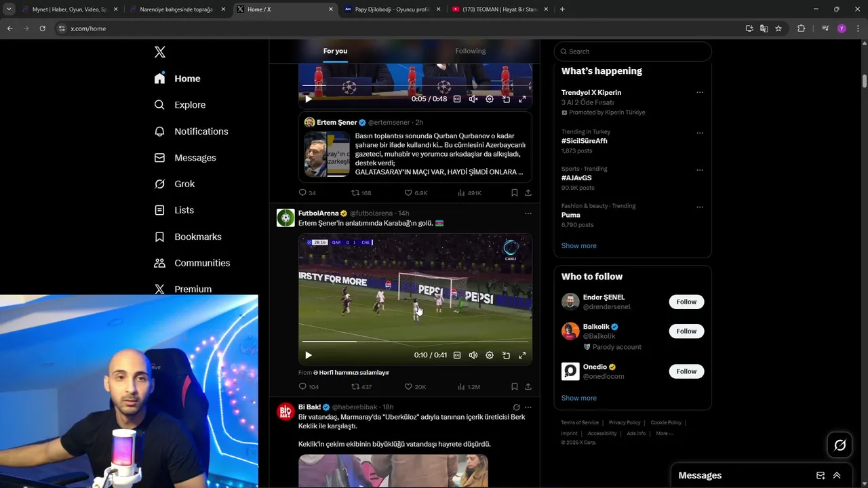Toggle picture-in-picture on Karabağ video
Screen dimensions: 868x488
coord(506,355)
